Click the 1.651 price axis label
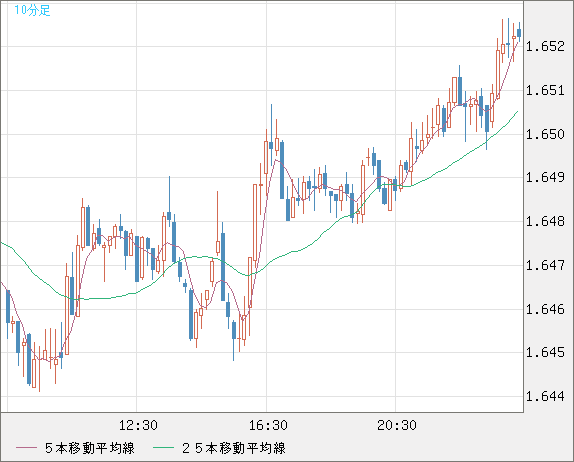Screen dimensions: 574x462 545,90
